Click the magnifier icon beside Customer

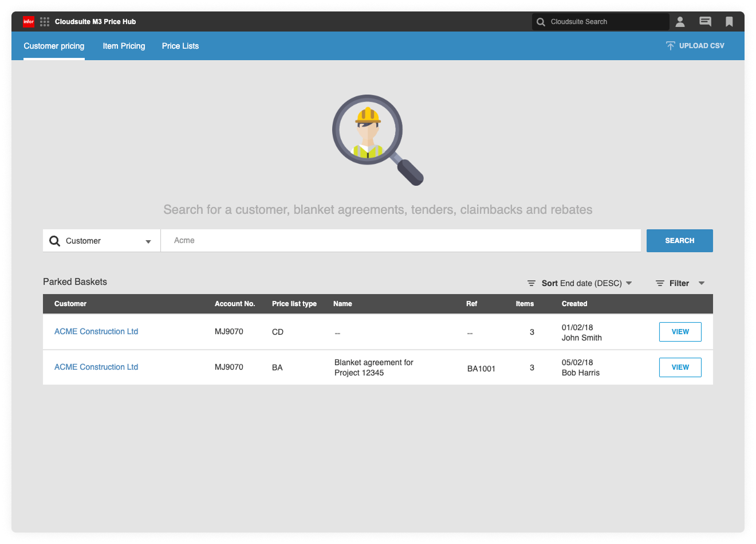pos(55,241)
